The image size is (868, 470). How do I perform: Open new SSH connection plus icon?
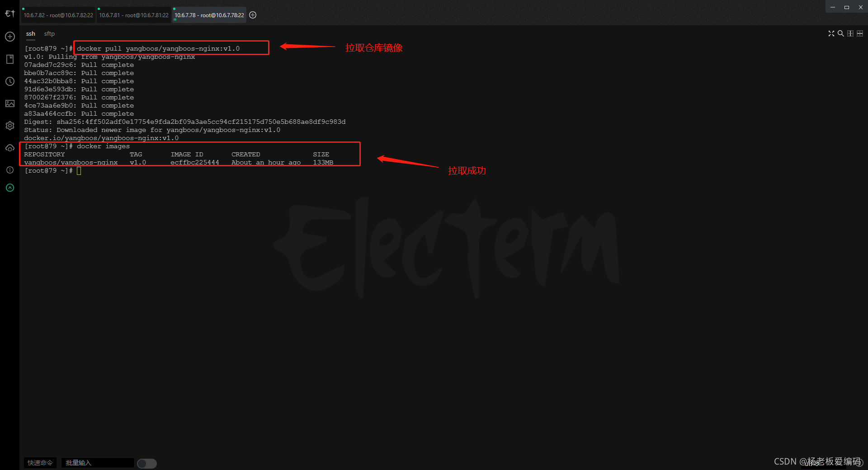click(x=10, y=37)
